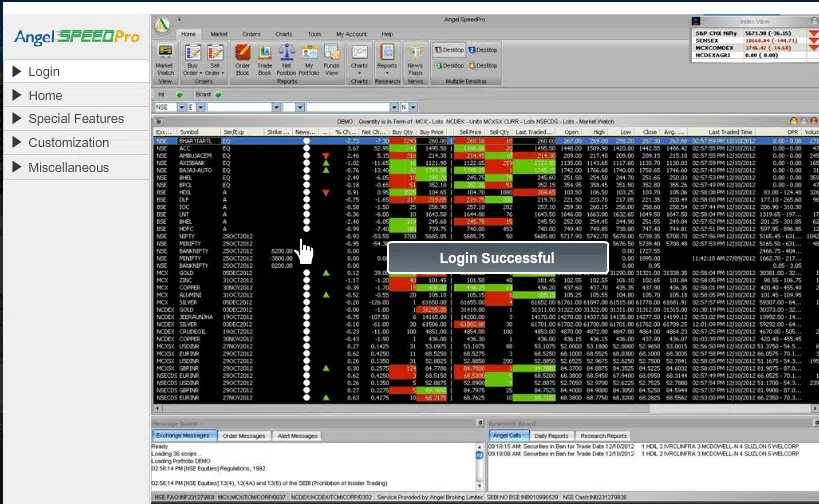The height and width of the screenshot is (504, 819).
Task: Switch to the Market ribbon tab
Action: pos(219,34)
